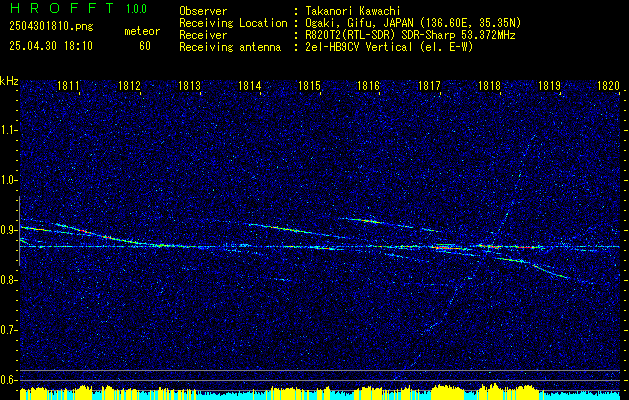Click meteor count 60
The height and width of the screenshot is (400, 629).
pyautogui.click(x=145, y=46)
